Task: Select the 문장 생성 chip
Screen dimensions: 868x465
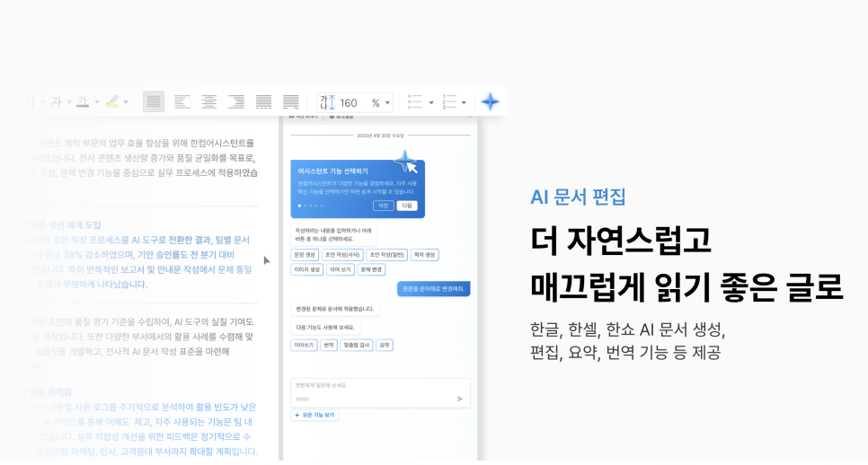Action: (x=305, y=255)
